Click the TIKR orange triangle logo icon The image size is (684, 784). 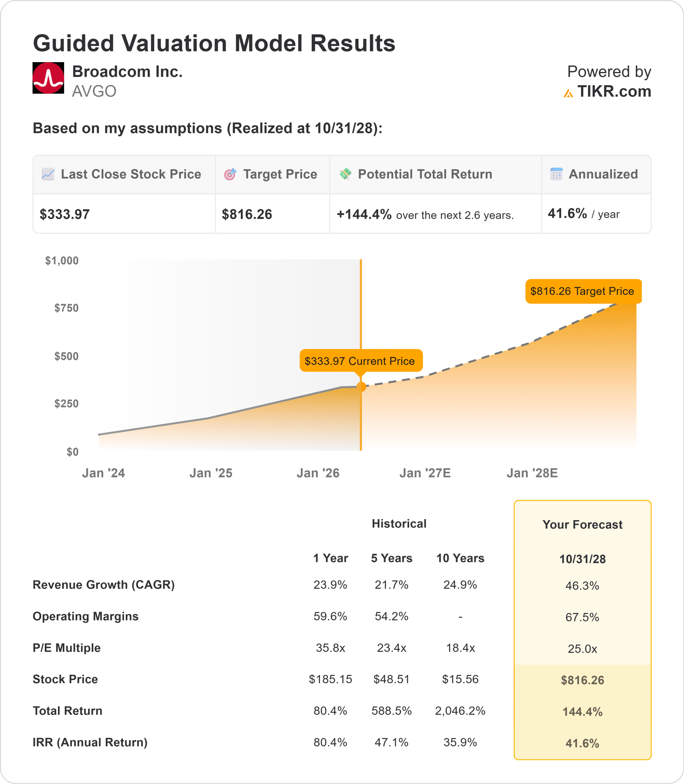click(x=568, y=93)
